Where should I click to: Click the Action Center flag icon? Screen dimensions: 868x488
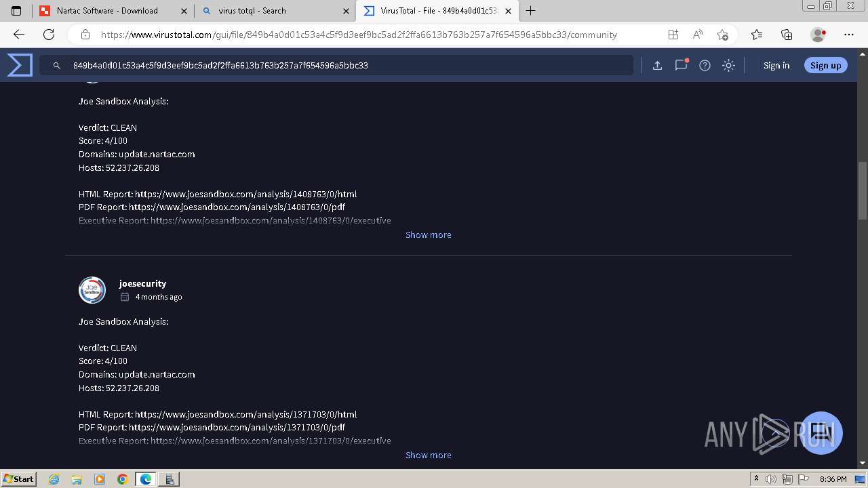[x=802, y=479]
